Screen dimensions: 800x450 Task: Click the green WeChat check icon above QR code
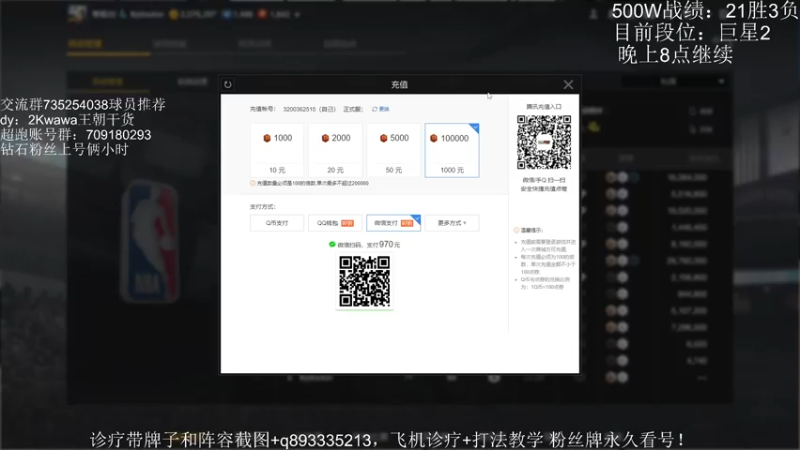332,244
